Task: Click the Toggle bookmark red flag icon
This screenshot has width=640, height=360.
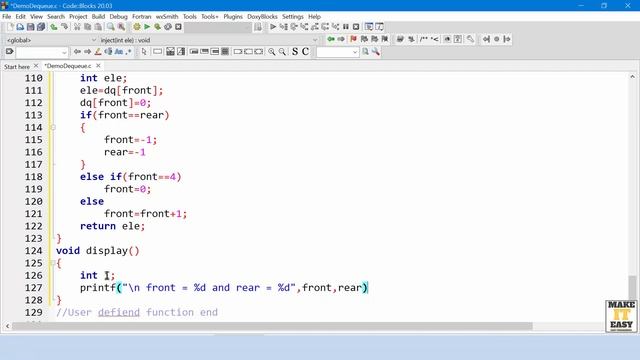Action: pos(353,39)
